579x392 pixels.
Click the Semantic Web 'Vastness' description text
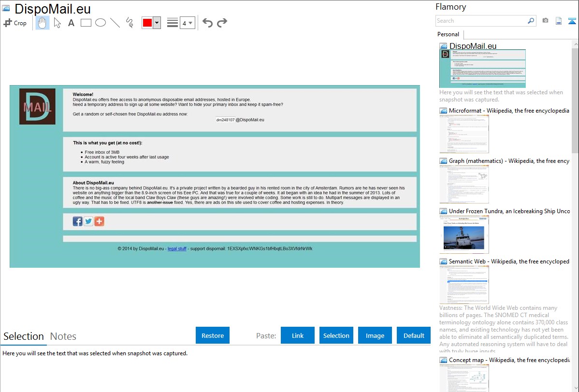click(504, 330)
